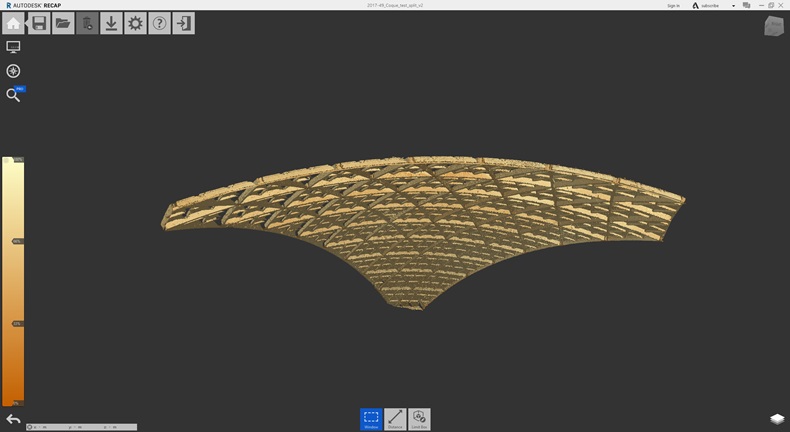The height and width of the screenshot is (432, 790).
Task: Activate the Window selection tool
Action: coord(371,419)
